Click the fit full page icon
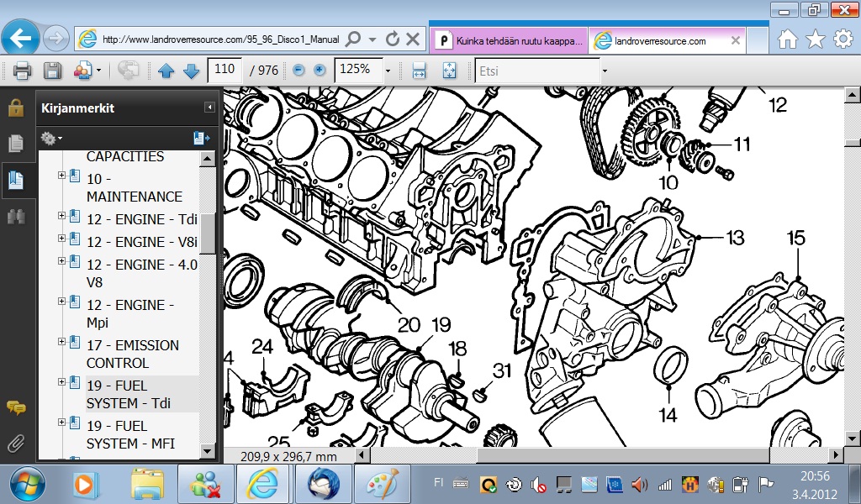Viewport: 861px width, 504px height. (449, 71)
